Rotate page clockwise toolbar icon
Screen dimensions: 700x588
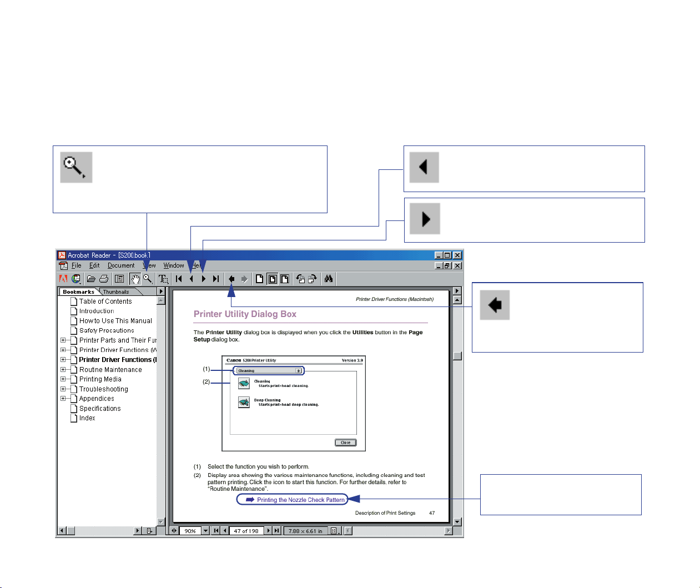coord(313,279)
